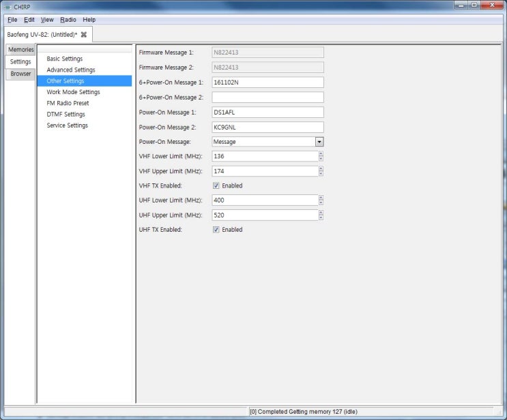Open the Help menu
The image size is (507, 420).
[89, 20]
